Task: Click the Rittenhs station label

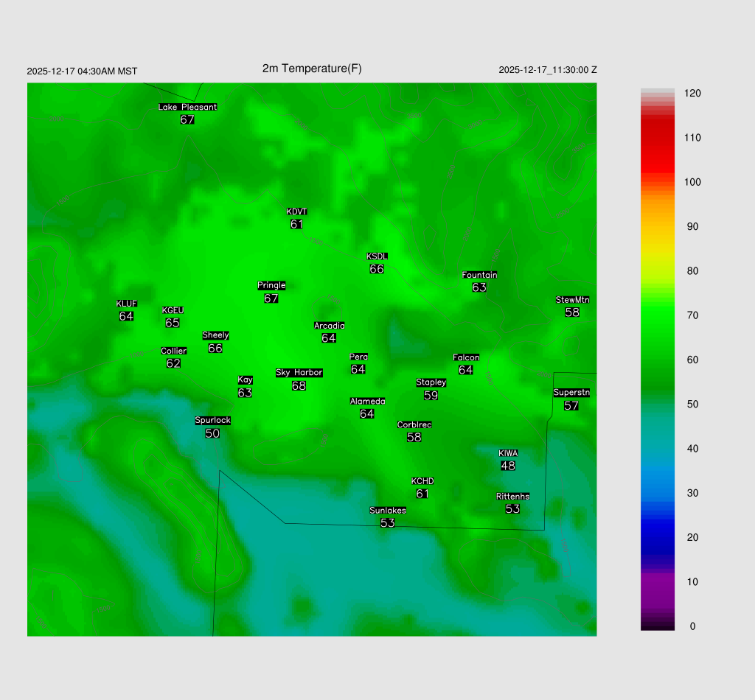Action: pos(512,497)
